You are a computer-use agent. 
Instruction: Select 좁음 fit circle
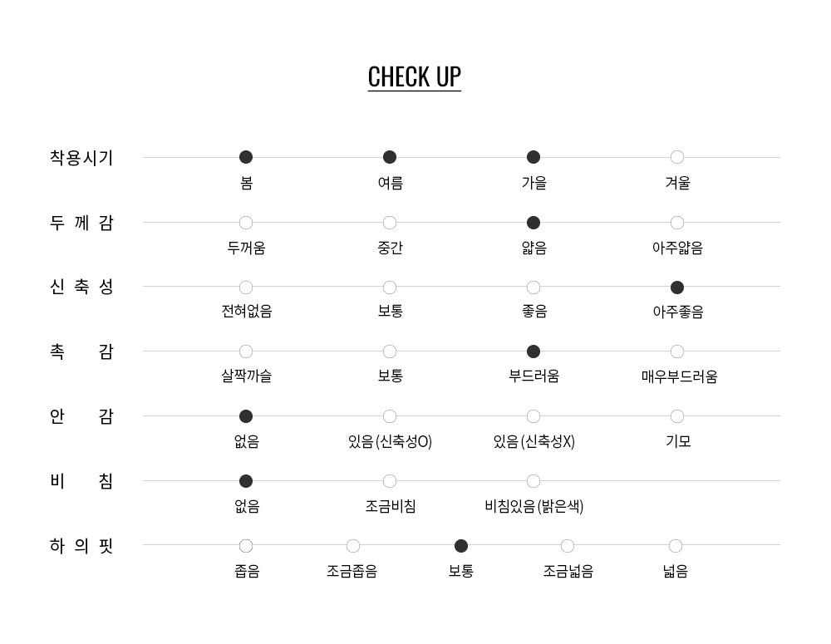pos(246,546)
